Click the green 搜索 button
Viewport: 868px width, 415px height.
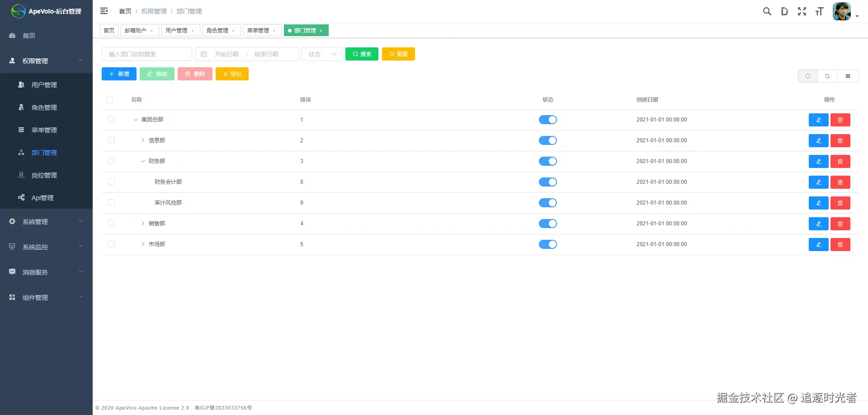coord(362,54)
